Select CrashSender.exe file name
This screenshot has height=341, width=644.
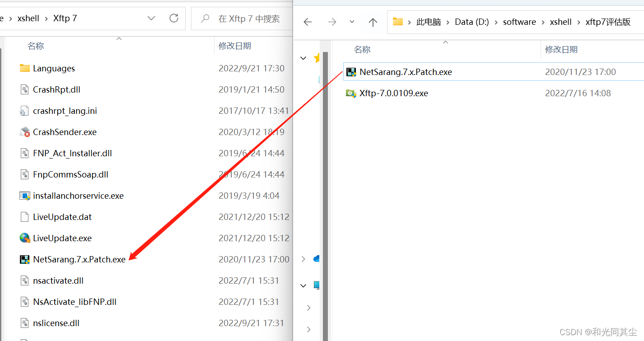[x=65, y=132]
